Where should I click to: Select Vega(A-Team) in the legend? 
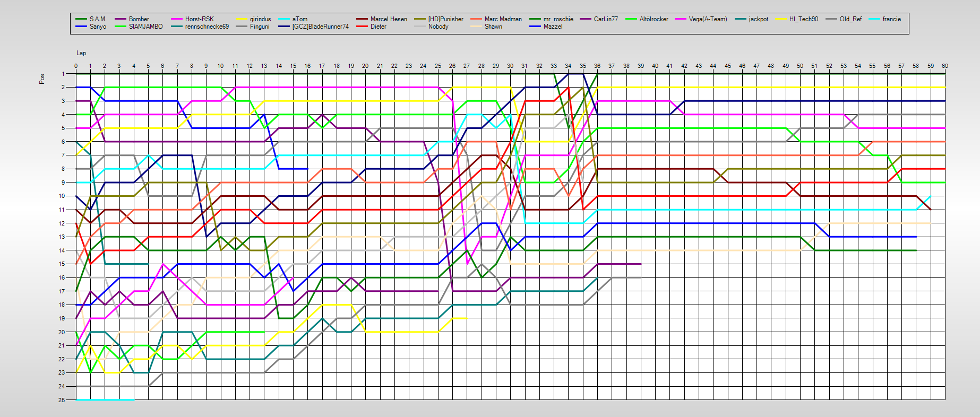(x=708, y=19)
